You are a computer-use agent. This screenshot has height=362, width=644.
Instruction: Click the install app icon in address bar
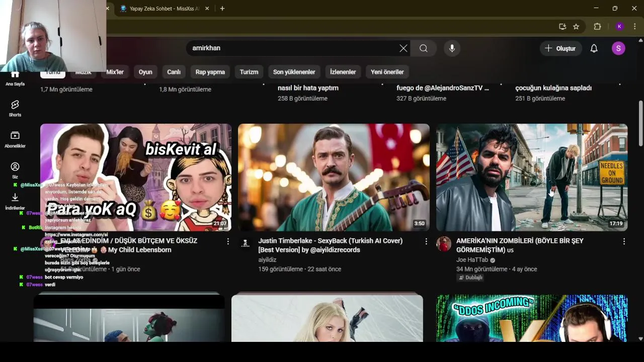(562, 27)
